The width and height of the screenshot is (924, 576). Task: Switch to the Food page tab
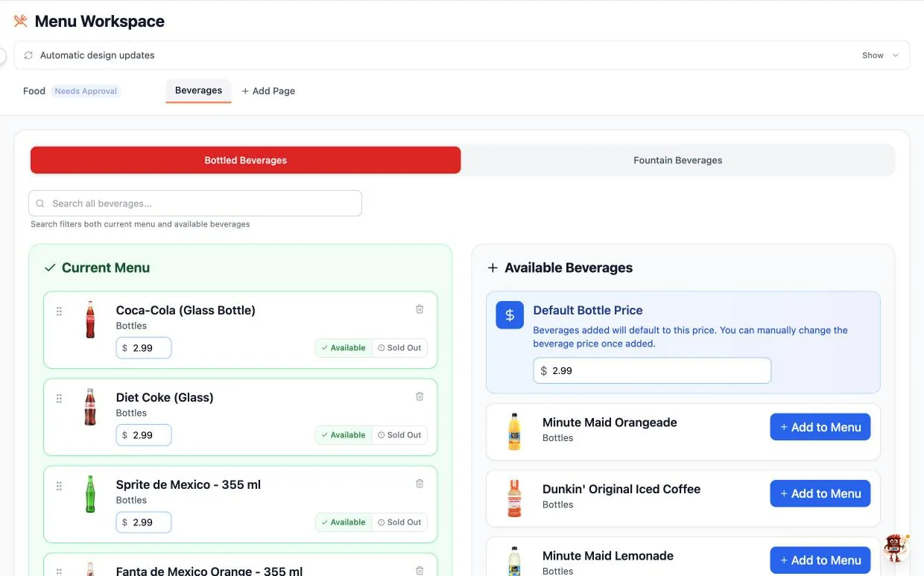(x=34, y=91)
